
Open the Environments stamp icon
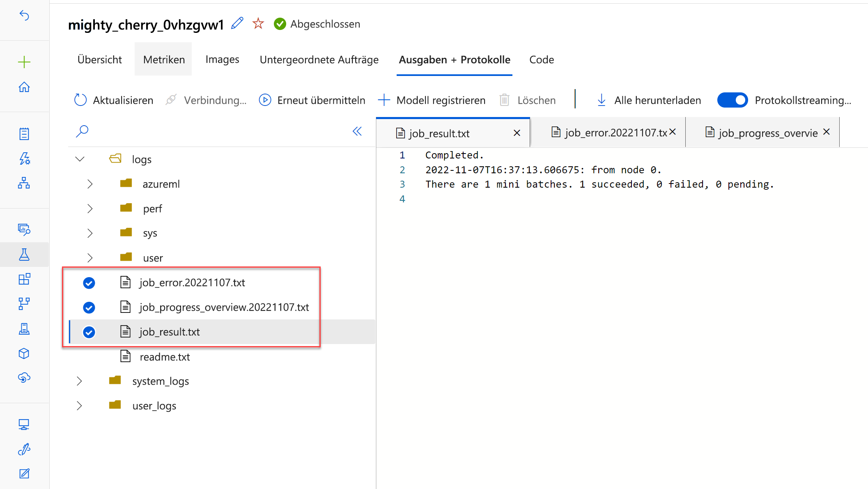(24, 328)
